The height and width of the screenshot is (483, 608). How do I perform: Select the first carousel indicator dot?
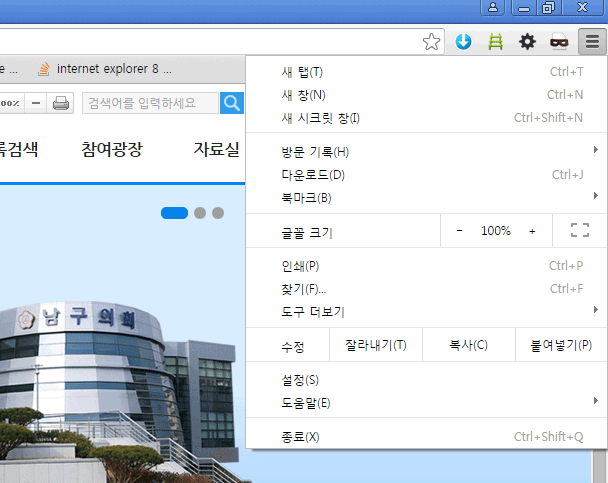pos(174,213)
